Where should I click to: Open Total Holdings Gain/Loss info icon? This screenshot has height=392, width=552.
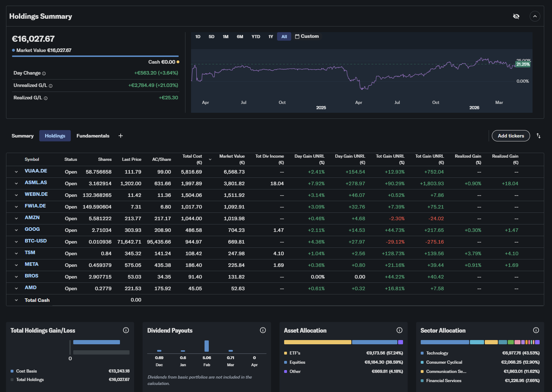(x=126, y=330)
